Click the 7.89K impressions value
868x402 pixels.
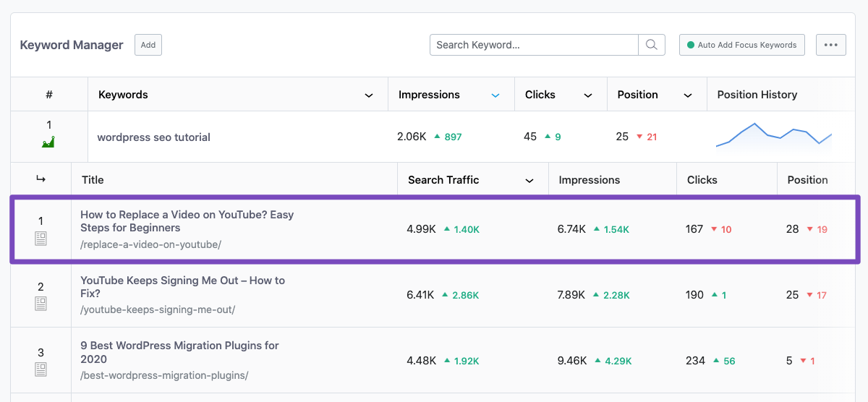(572, 294)
